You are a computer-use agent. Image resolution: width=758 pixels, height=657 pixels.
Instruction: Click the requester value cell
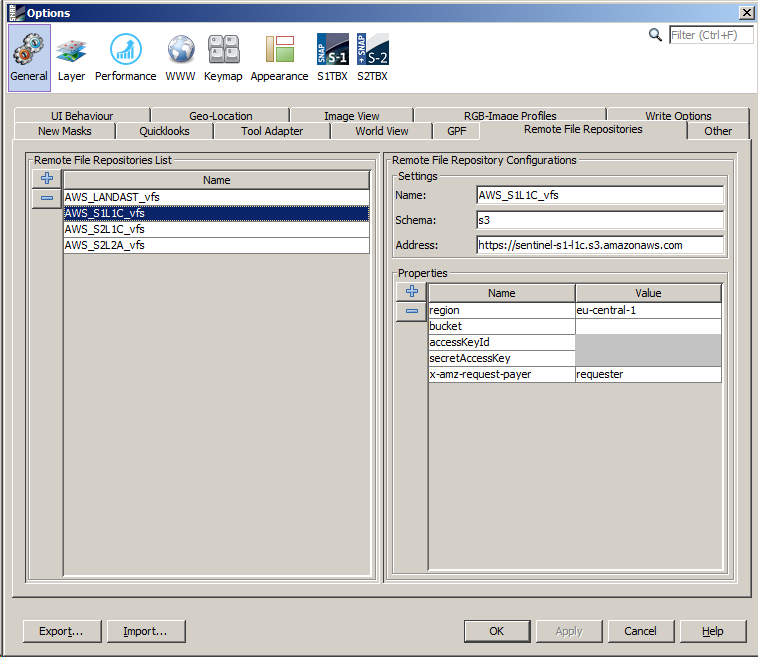(x=648, y=374)
